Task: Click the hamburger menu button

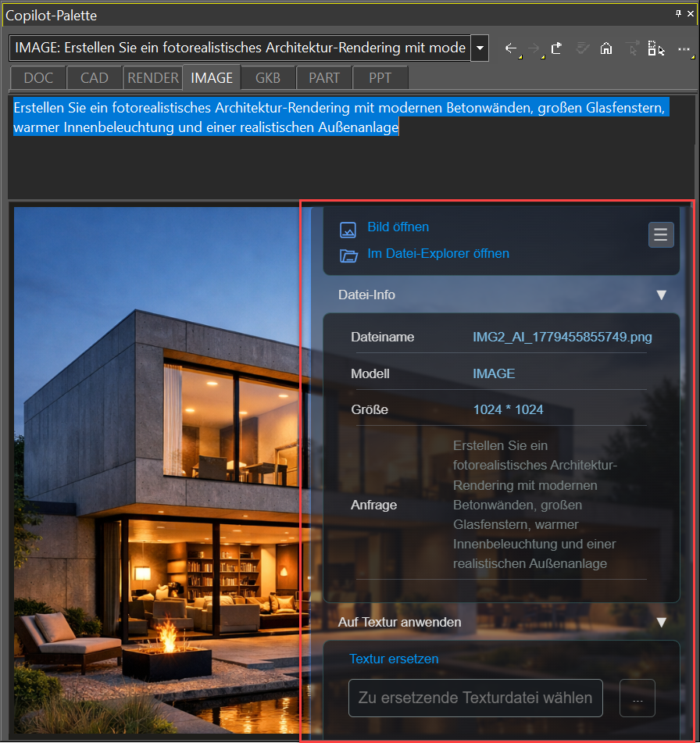Action: pos(661,234)
